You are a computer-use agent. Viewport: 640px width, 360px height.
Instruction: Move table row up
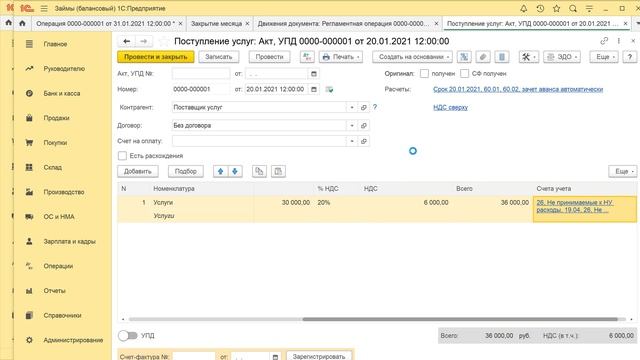click(x=221, y=171)
